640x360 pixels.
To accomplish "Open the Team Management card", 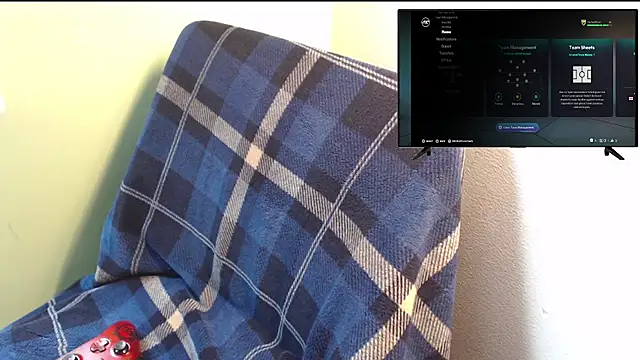I will click(518, 78).
